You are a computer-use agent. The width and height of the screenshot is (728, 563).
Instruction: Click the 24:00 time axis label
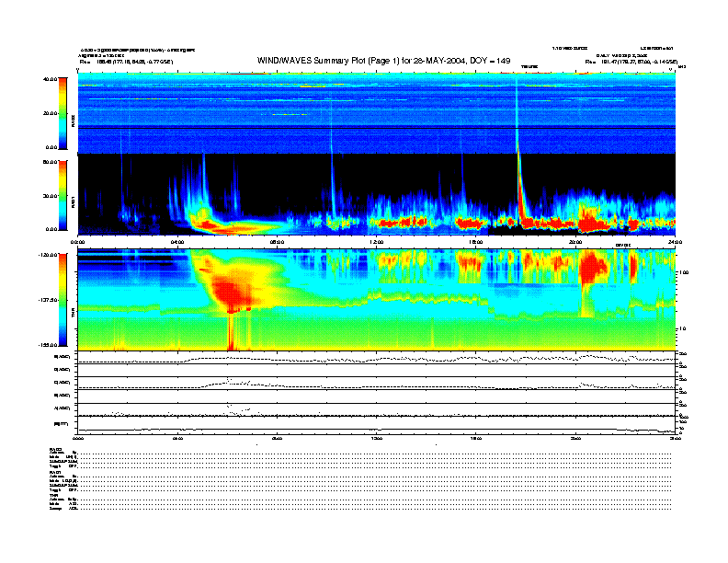tap(674, 241)
